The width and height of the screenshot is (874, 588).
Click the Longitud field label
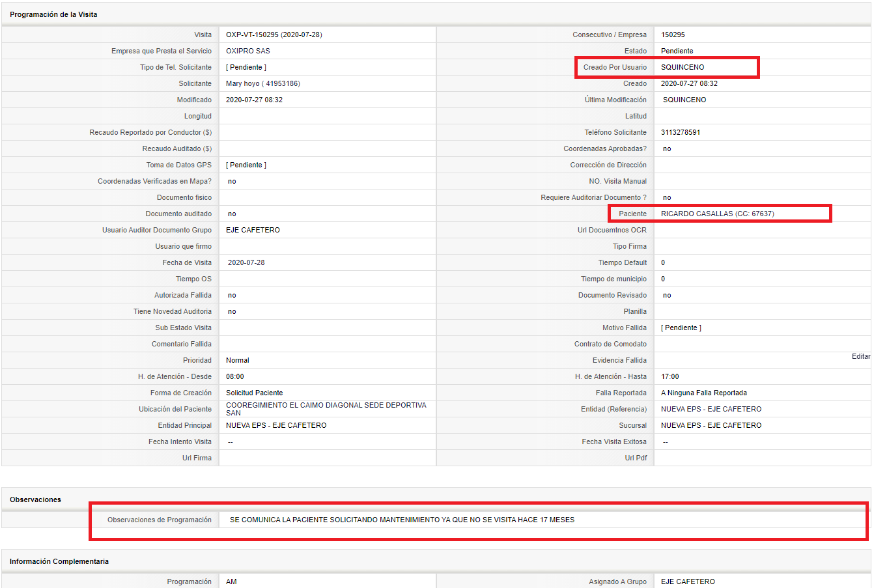pos(198,116)
